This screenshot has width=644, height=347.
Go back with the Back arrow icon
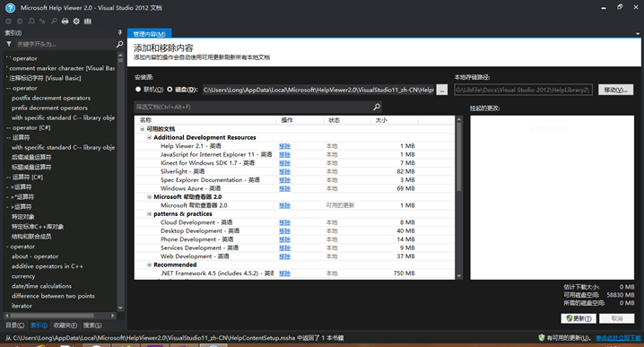click(8, 22)
